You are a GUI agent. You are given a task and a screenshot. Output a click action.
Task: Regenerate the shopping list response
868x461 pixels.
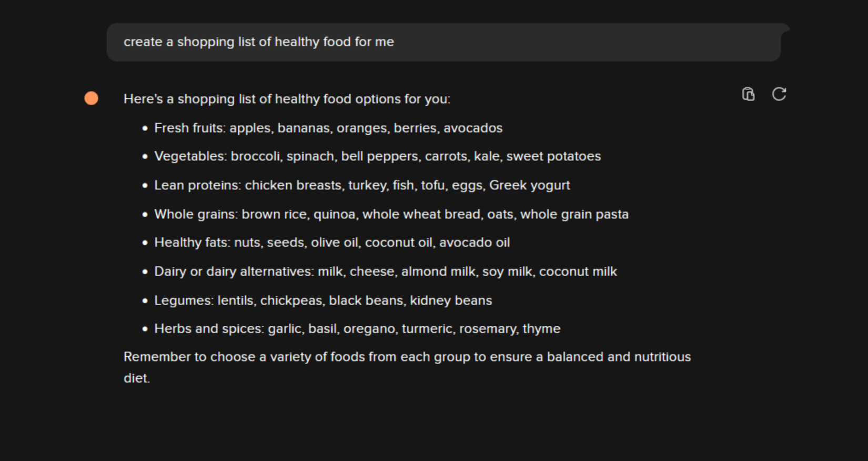point(779,94)
